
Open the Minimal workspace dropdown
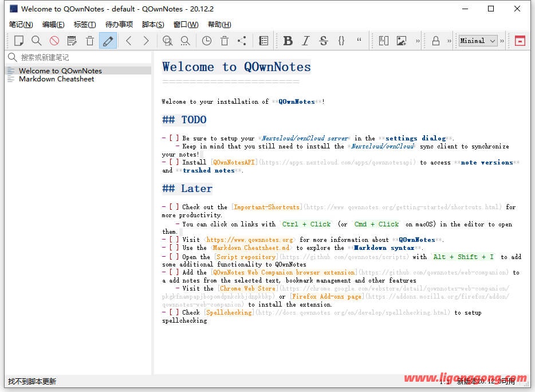coord(478,41)
